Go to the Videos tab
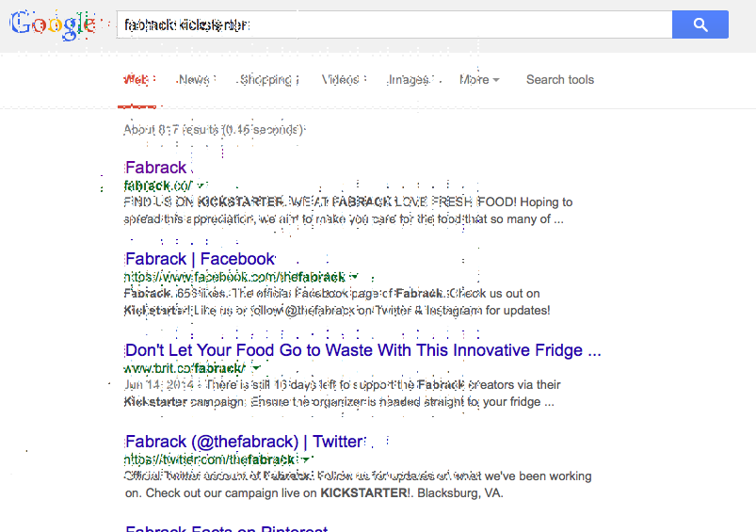The width and height of the screenshot is (756, 532). click(341, 80)
